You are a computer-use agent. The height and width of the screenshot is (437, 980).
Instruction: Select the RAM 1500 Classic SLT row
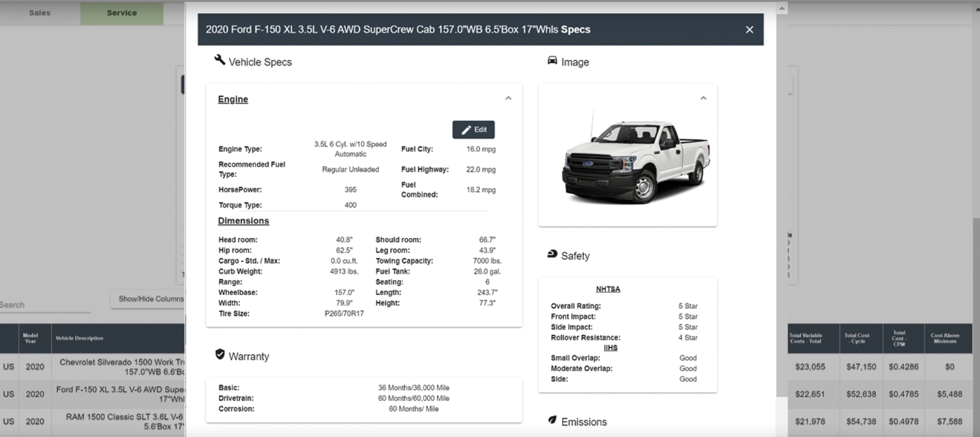point(92,422)
